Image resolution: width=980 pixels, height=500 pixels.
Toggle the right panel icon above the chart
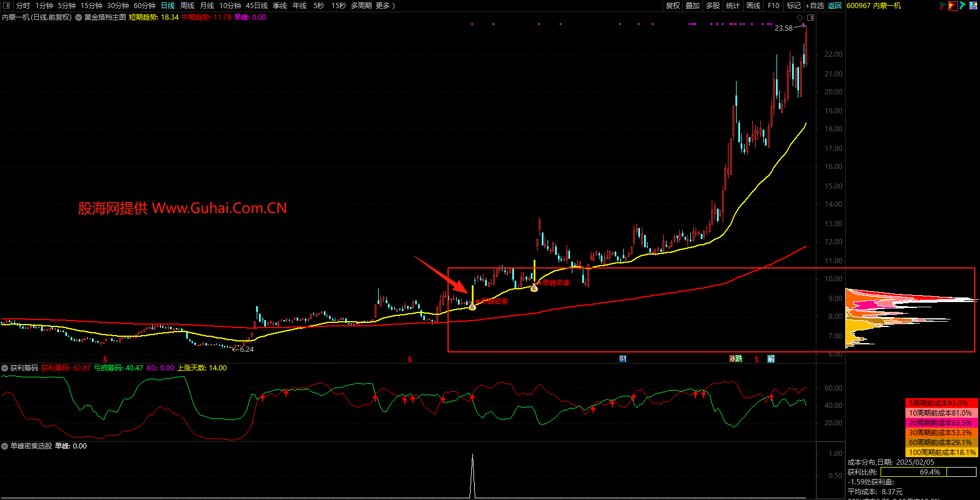811,17
